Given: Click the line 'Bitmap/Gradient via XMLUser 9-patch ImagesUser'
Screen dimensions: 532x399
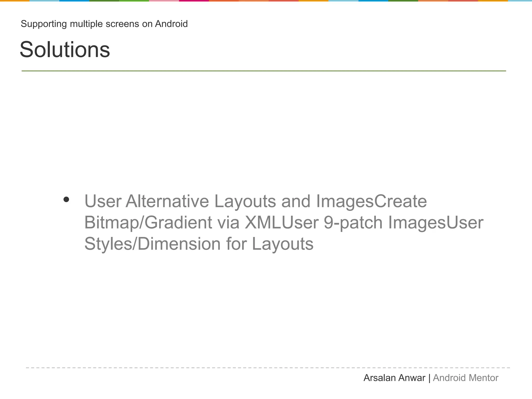Looking at the screenshot, I should 284,223.
